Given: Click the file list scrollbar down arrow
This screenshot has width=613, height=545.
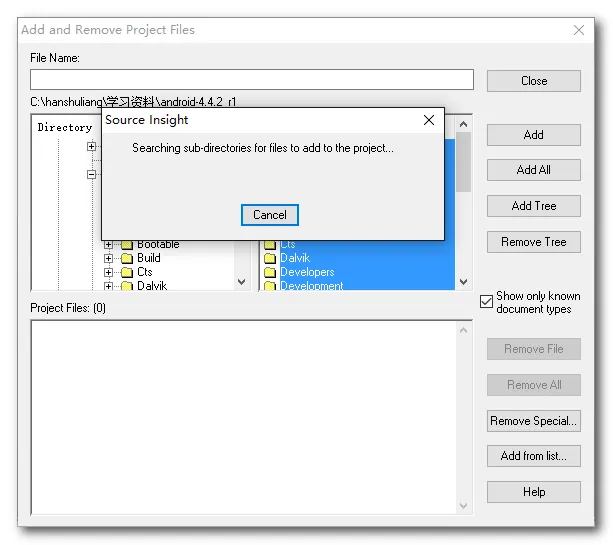Looking at the screenshot, I should (x=464, y=282).
